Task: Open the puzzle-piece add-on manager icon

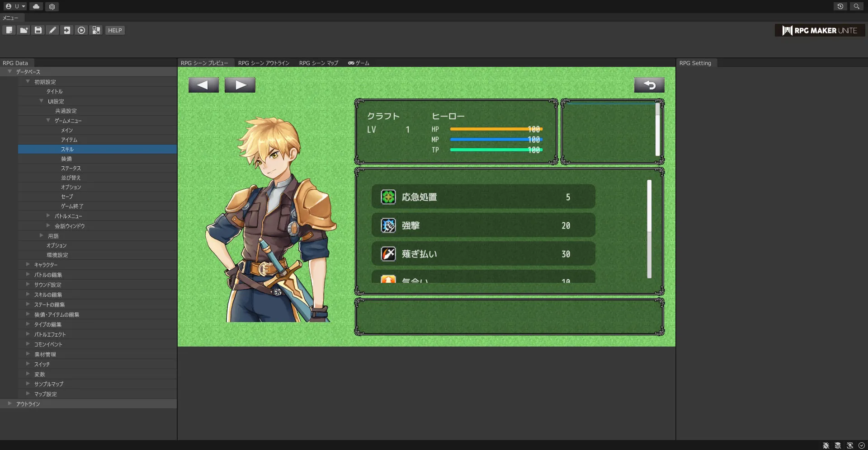Action: (96, 30)
